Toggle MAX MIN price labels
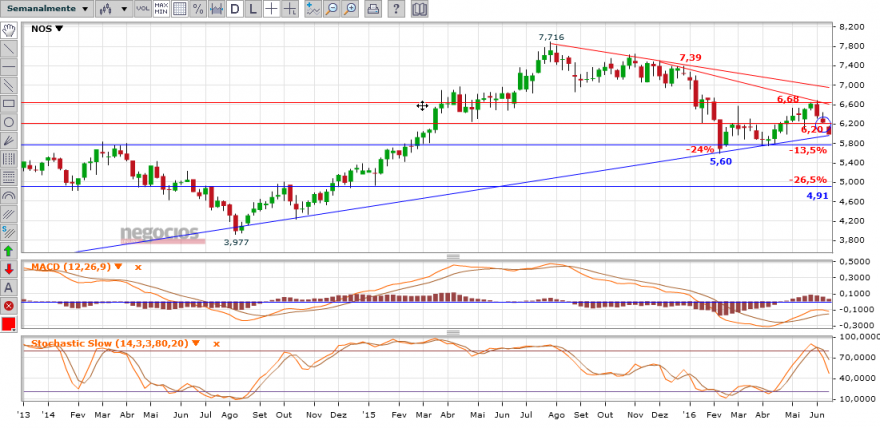880x428 pixels. coord(161,8)
